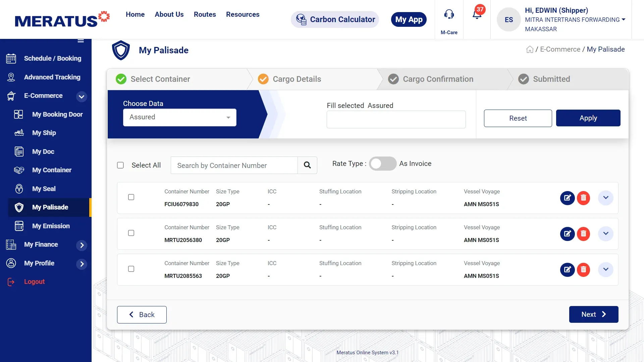Image resolution: width=644 pixels, height=362 pixels.
Task: Click the hamburger menu icon in sidebar
Action: (x=80, y=41)
